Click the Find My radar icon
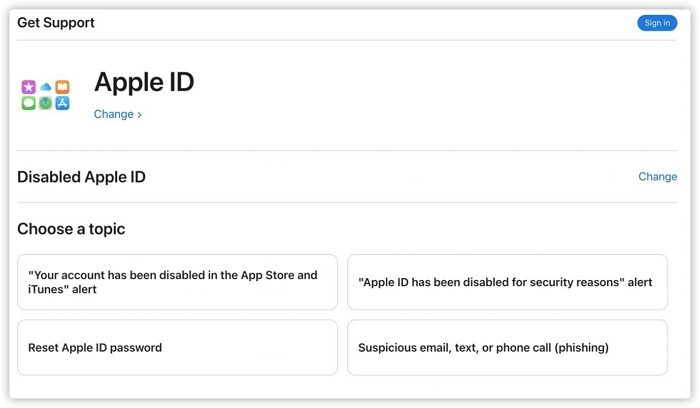The width and height of the screenshot is (700, 408). [x=45, y=103]
